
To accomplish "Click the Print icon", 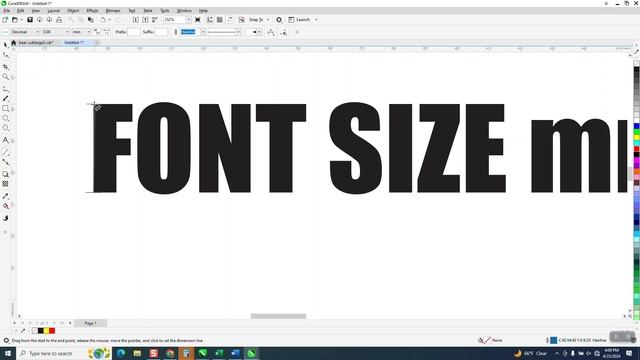I will [x=59, y=20].
